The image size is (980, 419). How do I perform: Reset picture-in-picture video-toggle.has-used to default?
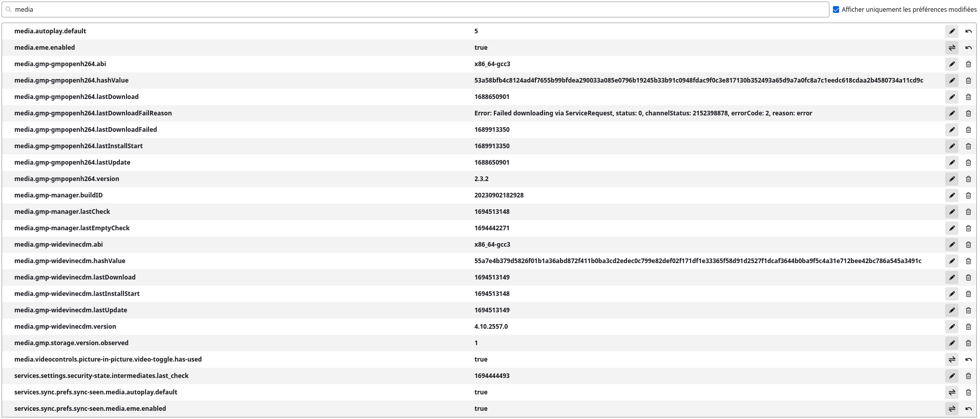click(968, 360)
